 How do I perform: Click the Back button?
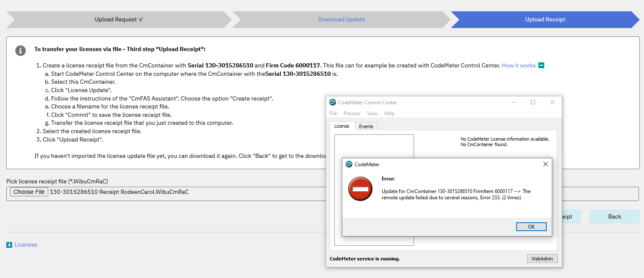[x=615, y=216]
